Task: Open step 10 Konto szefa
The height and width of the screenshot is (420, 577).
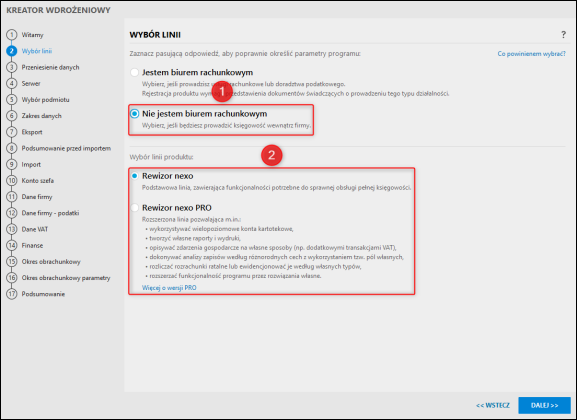Action: 30,181
